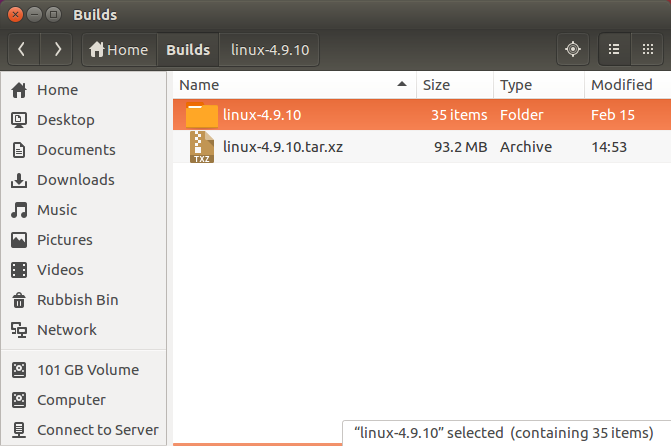
Task: Click the linux-4.9.10.tar.xz archive icon
Action: click(x=202, y=147)
